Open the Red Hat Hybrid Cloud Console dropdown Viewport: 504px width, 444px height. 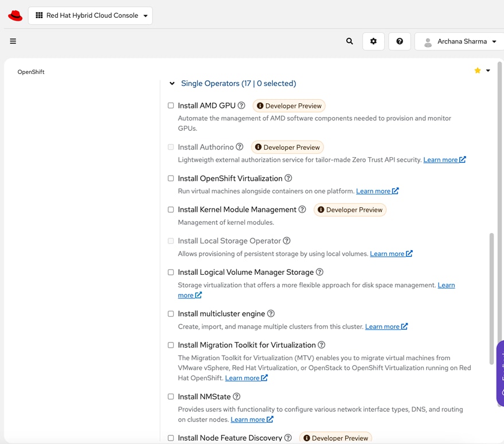[91, 15]
